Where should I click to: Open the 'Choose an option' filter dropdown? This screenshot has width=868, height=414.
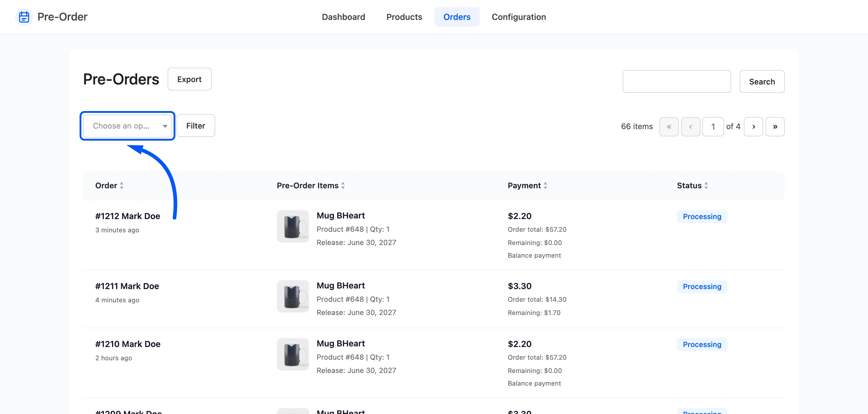coord(127,126)
